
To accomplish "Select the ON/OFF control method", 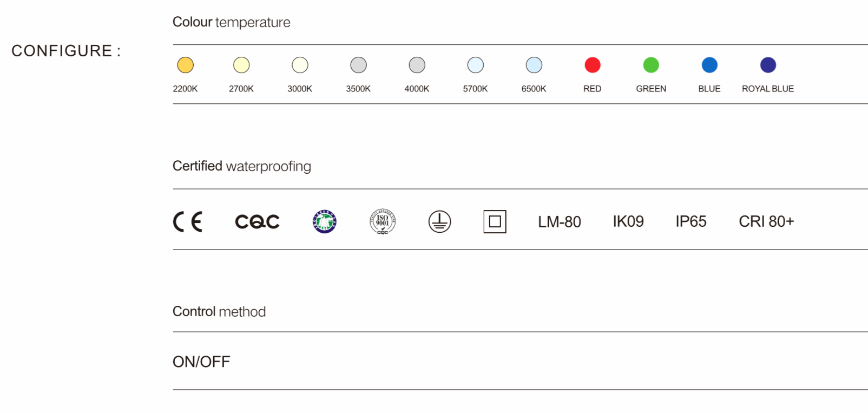I will coord(201,362).
